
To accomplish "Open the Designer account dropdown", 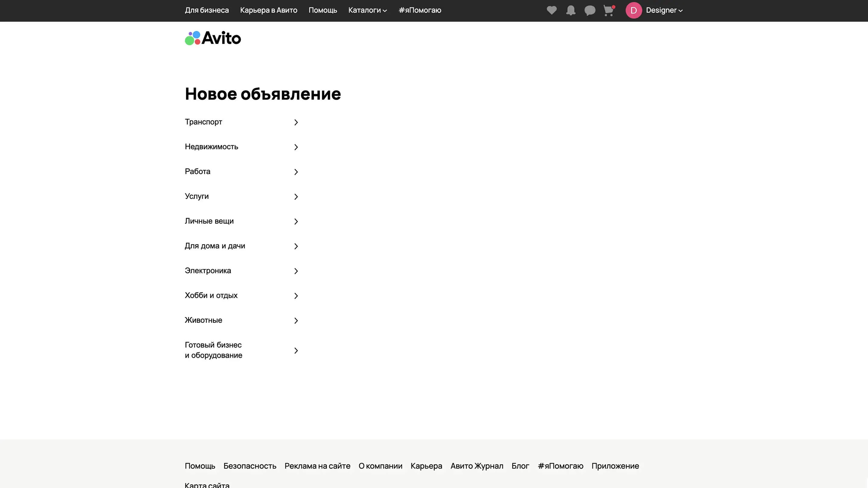I will pyautogui.click(x=664, y=11).
